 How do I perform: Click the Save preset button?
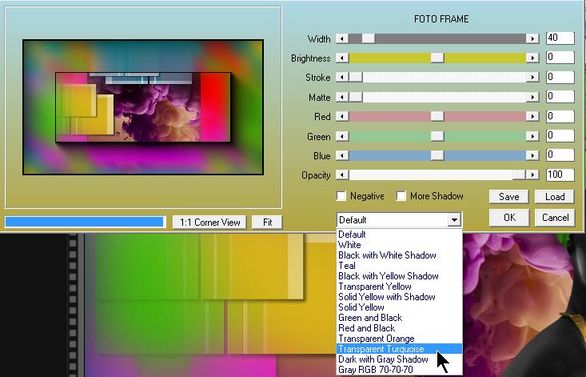coord(509,197)
